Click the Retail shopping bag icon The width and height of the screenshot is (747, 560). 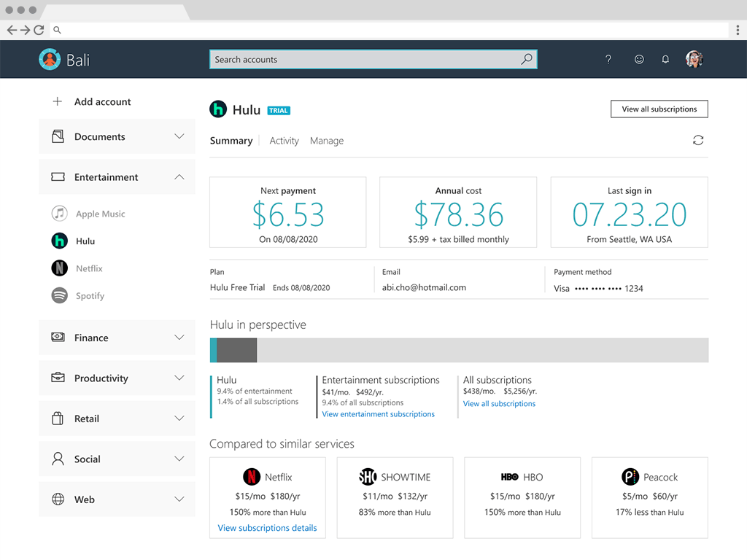coord(58,418)
